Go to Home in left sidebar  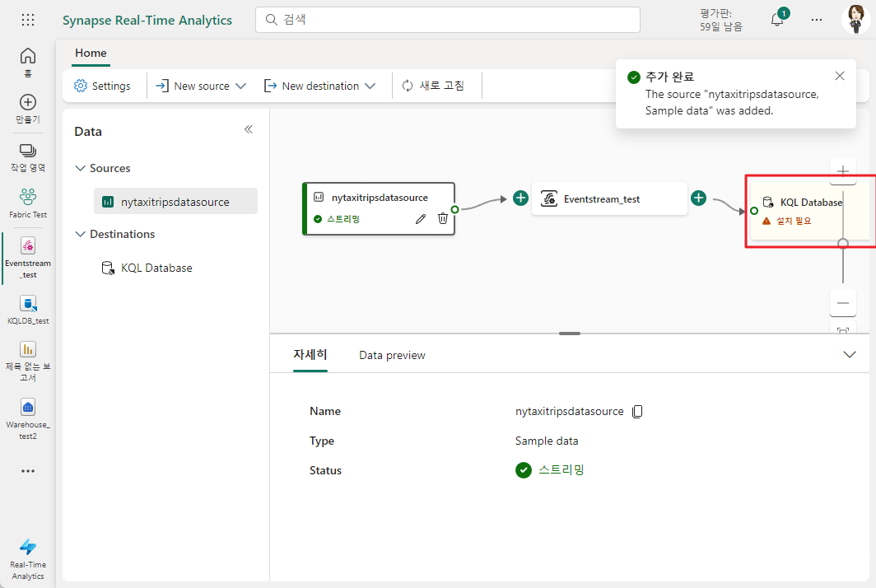[x=28, y=62]
